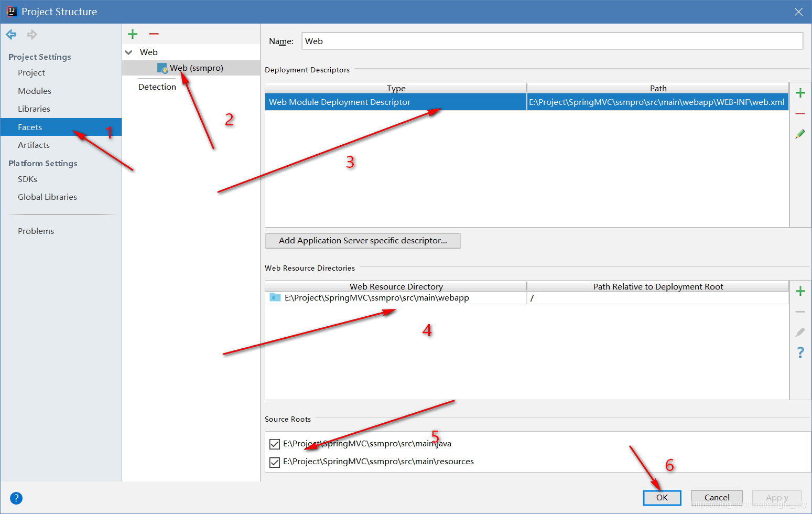Screen dimensions: 812x514
Task: Click the webapp folder icon
Action: [x=275, y=297]
